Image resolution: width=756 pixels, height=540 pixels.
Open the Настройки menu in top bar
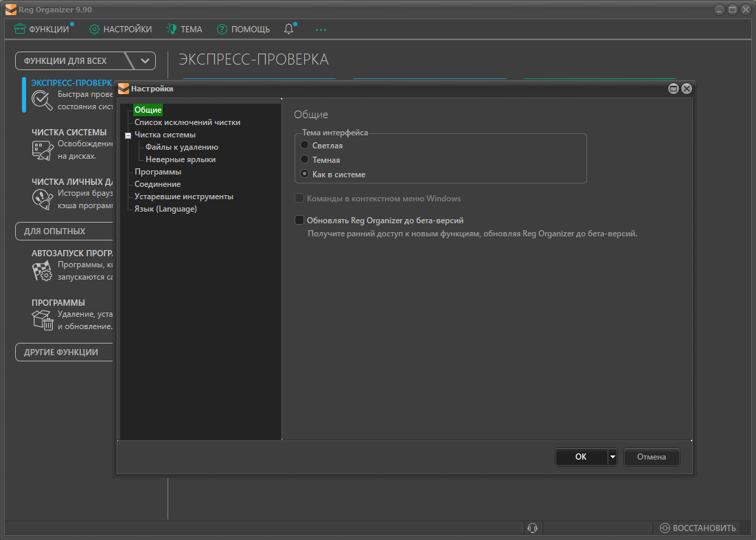pos(121,30)
